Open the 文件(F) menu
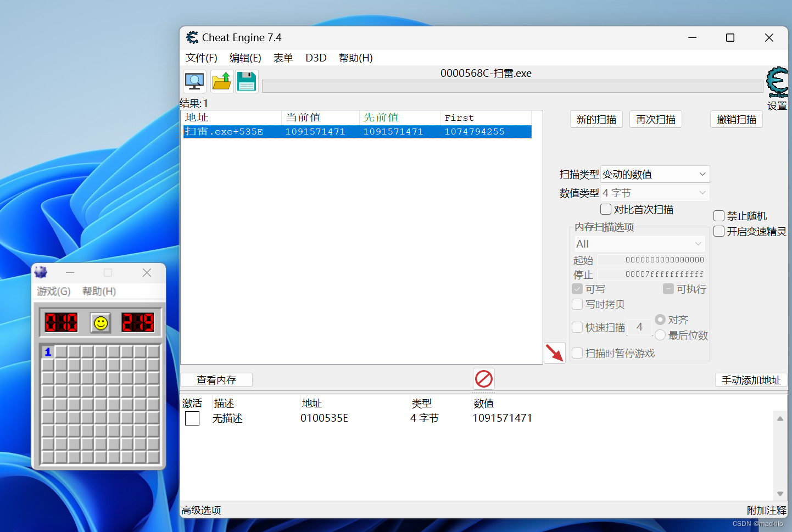This screenshot has height=532, width=792. coord(202,58)
